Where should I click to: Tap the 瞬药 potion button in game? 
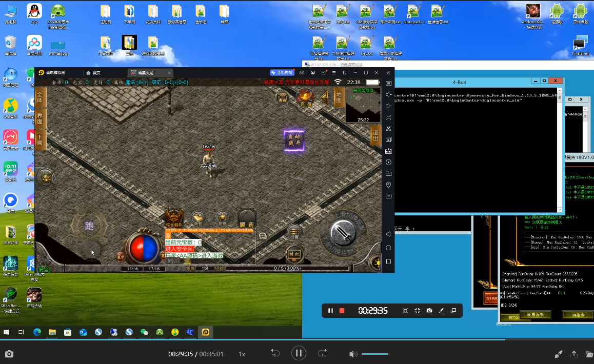[x=247, y=218]
